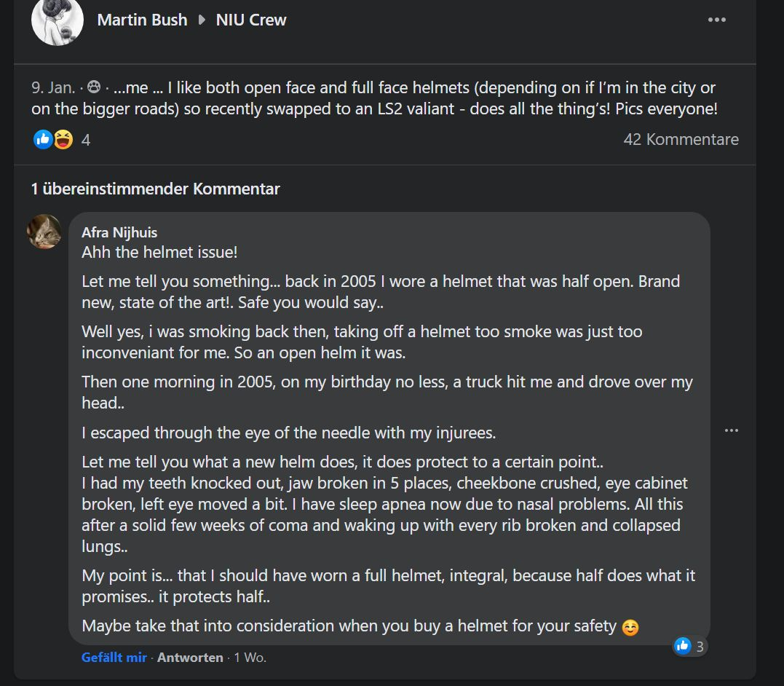784x686 pixels.
Task: Click the blue thumbs-up reaction under the post
Action: point(43,139)
